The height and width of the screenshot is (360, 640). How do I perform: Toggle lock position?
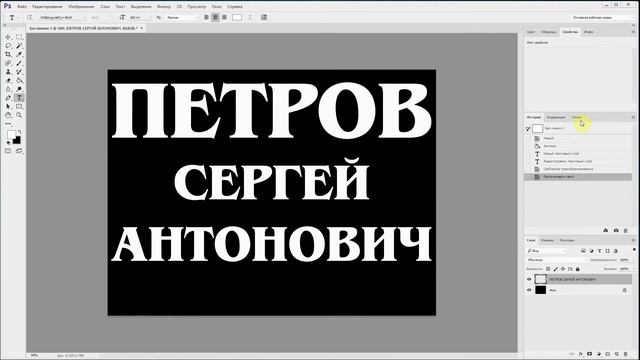(563, 269)
